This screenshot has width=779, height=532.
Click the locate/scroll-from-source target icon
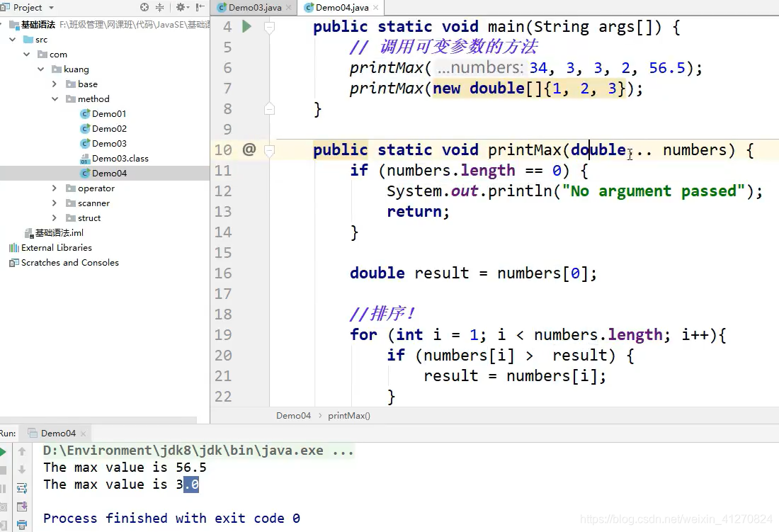pyautogui.click(x=144, y=7)
